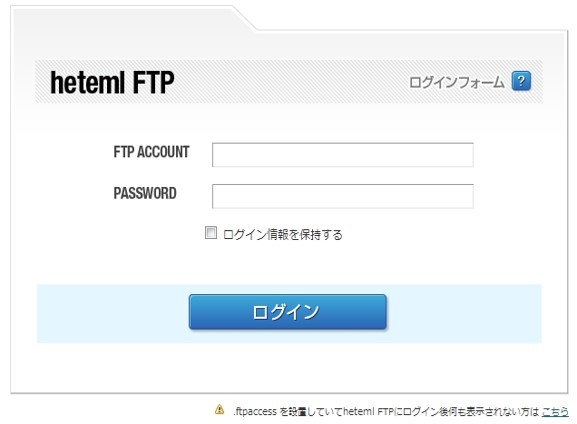
Task: Click empty white area below login bar
Action: click(x=287, y=368)
